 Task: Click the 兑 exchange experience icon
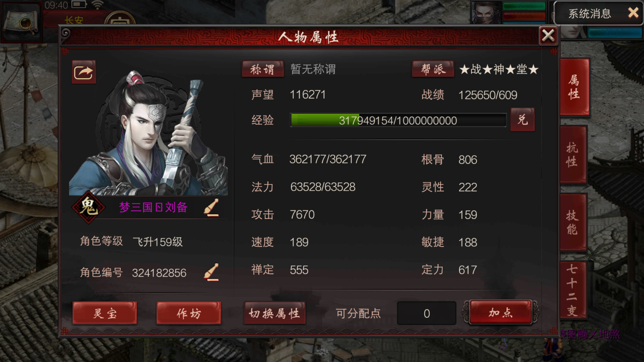point(522,120)
